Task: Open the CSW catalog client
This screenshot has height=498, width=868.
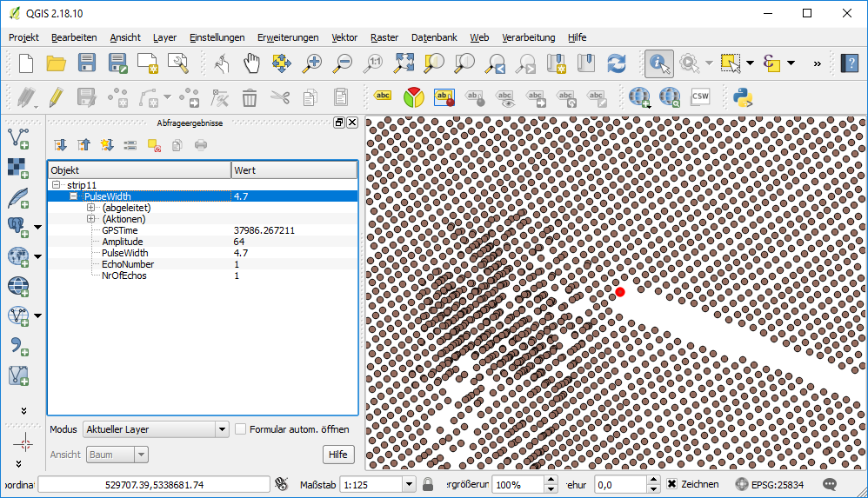Action: (700, 96)
